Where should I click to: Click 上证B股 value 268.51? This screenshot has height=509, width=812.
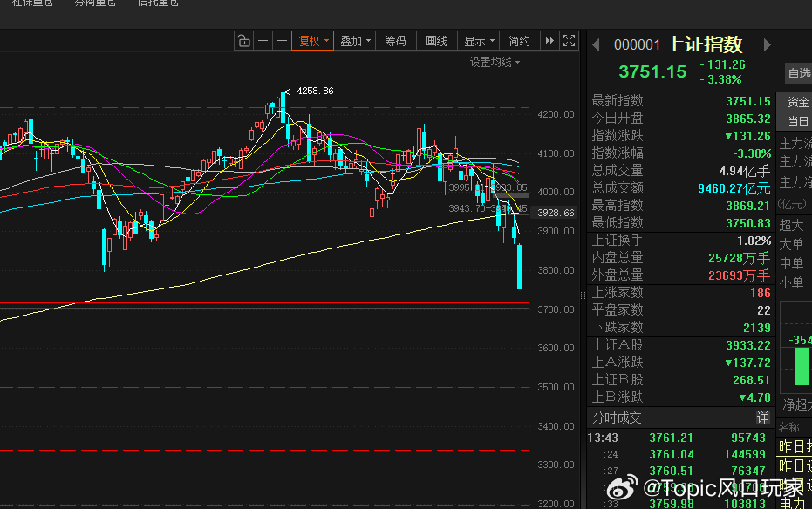752,380
